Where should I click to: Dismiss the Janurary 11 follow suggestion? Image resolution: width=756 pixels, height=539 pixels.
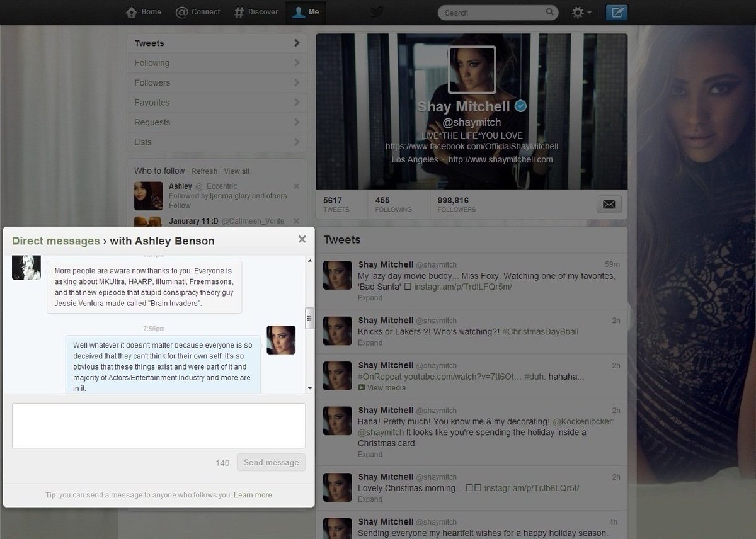[296, 221]
